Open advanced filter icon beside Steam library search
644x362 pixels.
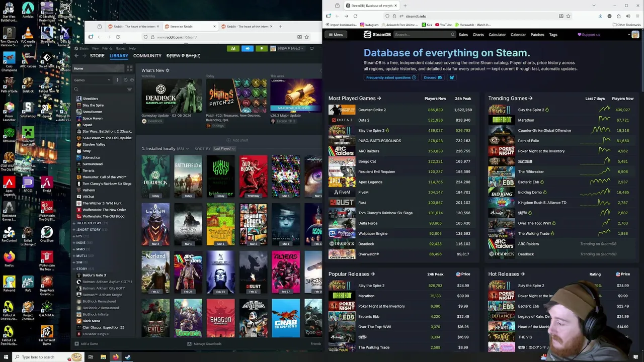129,89
